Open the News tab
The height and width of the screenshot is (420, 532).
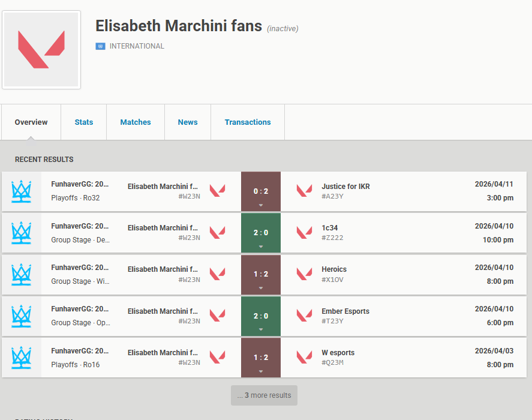pyautogui.click(x=188, y=122)
